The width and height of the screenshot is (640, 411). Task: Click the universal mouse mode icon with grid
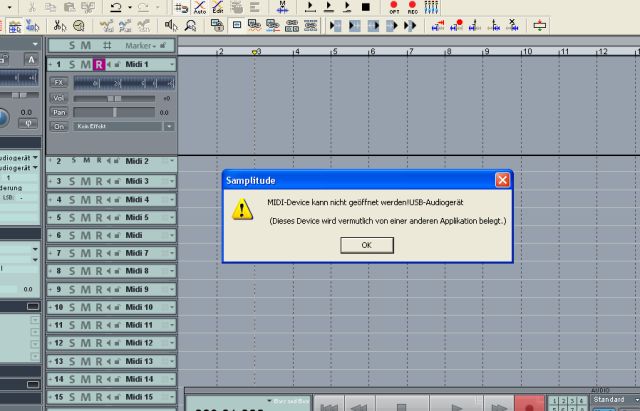click(x=15, y=27)
